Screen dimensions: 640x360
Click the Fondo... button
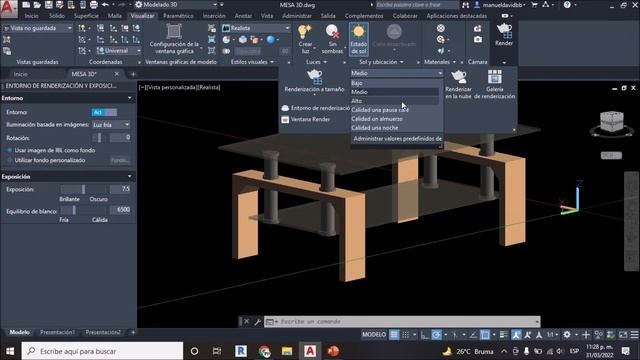pyautogui.click(x=120, y=160)
